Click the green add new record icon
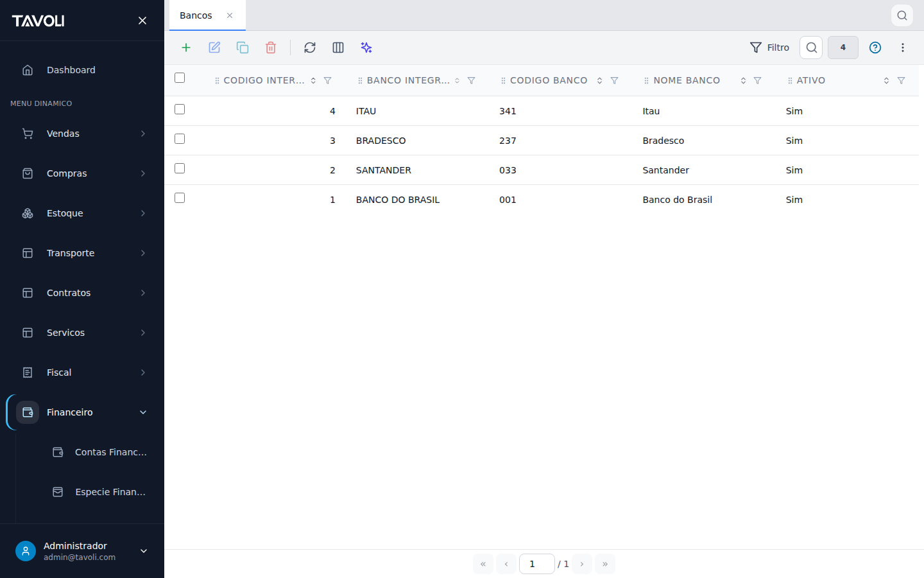 (186, 48)
